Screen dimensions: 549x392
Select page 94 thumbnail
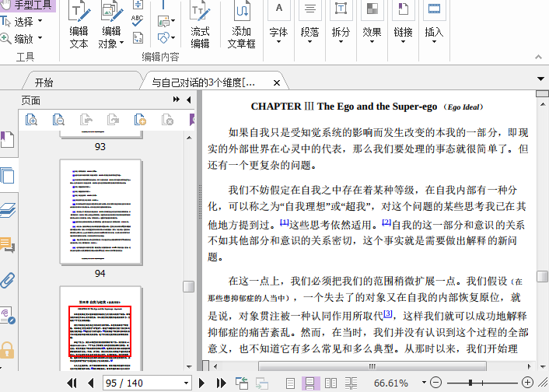click(x=101, y=212)
